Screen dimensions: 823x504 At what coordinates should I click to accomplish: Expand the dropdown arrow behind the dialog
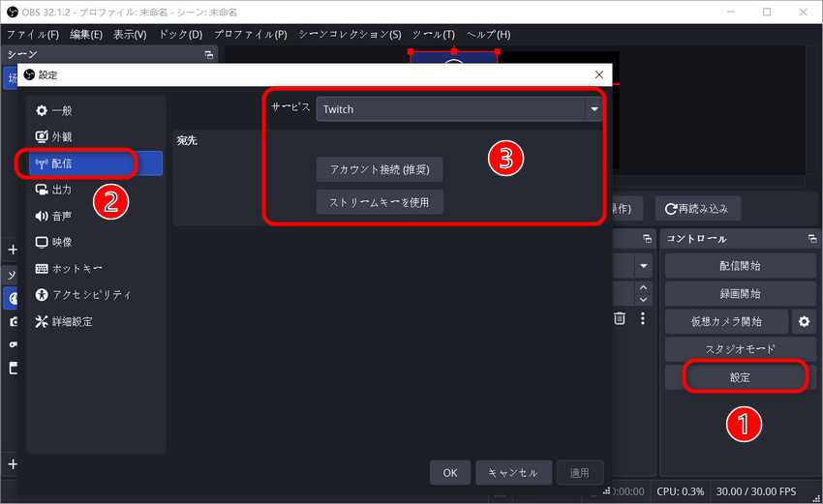tap(644, 266)
